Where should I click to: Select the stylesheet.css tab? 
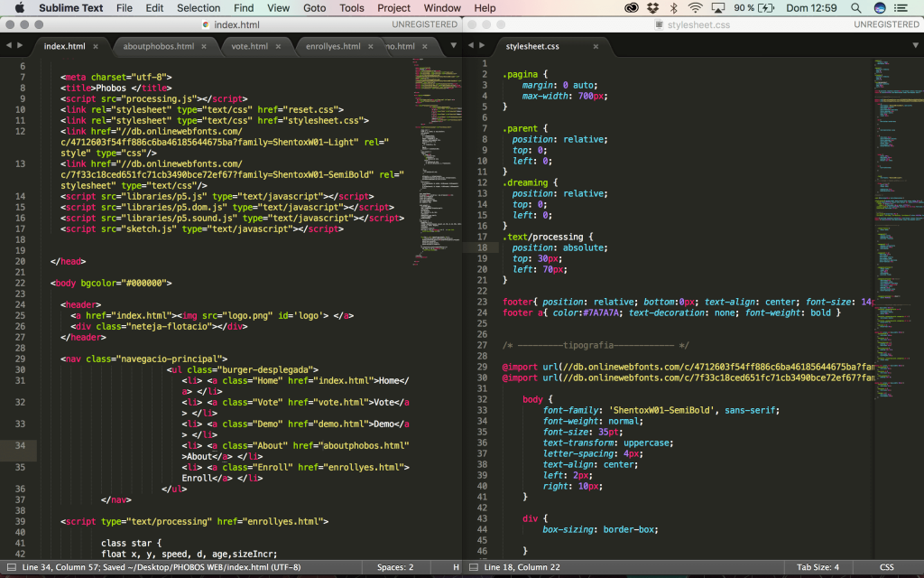click(x=532, y=46)
